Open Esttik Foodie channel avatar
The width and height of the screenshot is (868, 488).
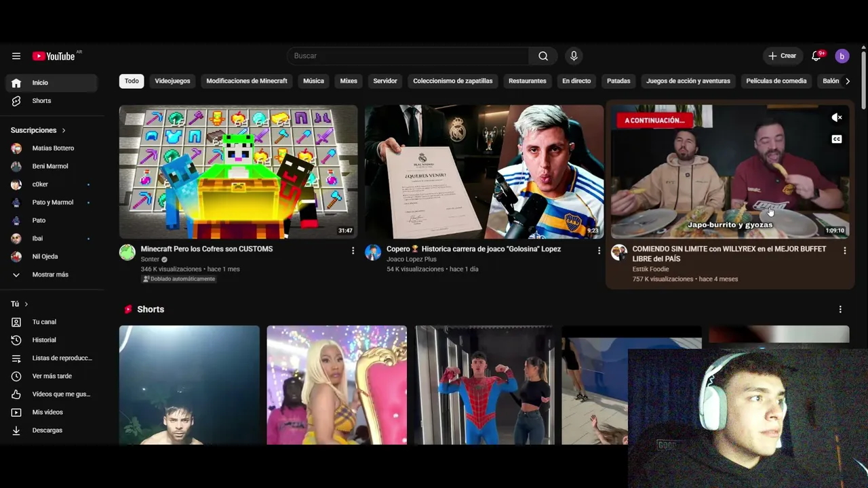pyautogui.click(x=619, y=253)
